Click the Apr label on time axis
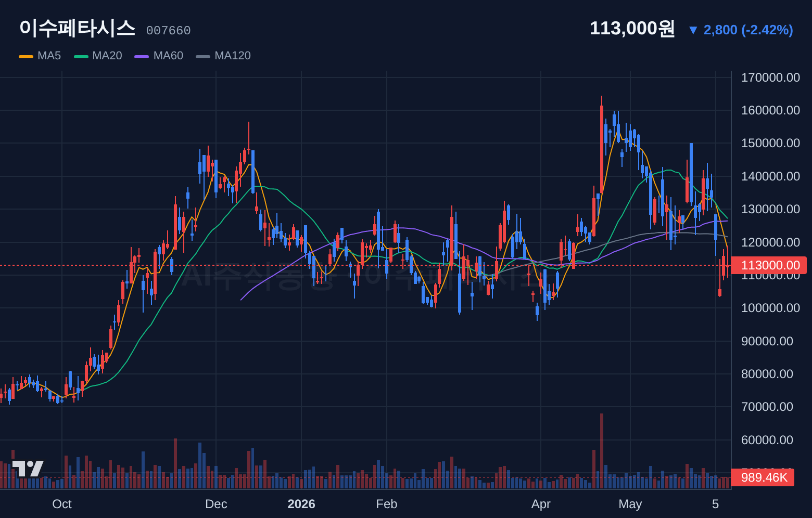The width and height of the screenshot is (812, 518). point(541,504)
